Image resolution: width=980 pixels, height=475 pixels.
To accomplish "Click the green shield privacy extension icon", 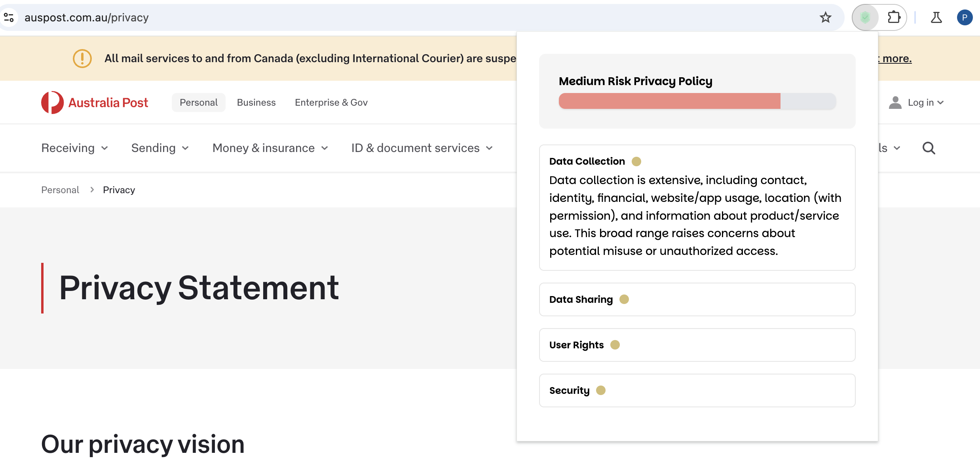I will tap(865, 17).
